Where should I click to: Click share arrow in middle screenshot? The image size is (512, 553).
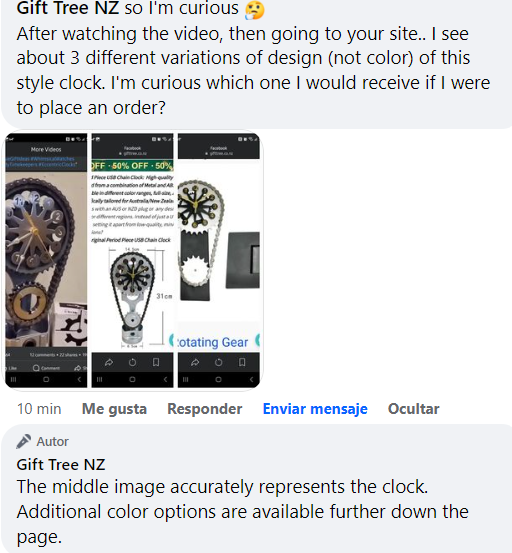pos(109,362)
